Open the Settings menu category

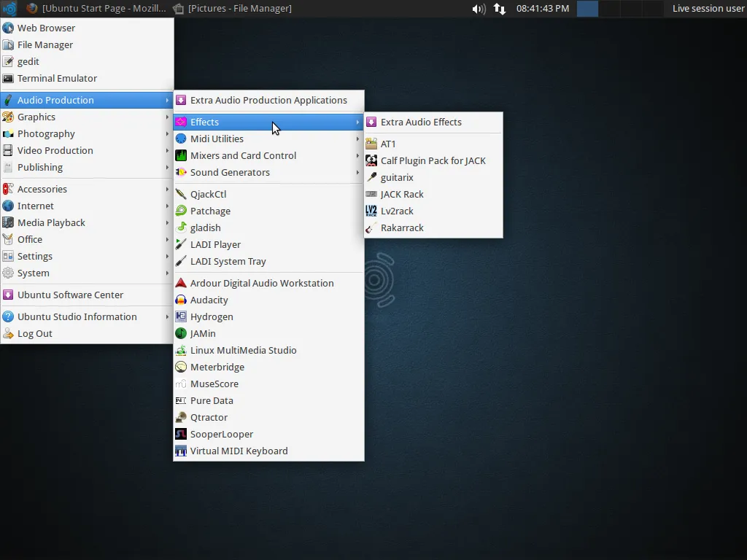(87, 256)
